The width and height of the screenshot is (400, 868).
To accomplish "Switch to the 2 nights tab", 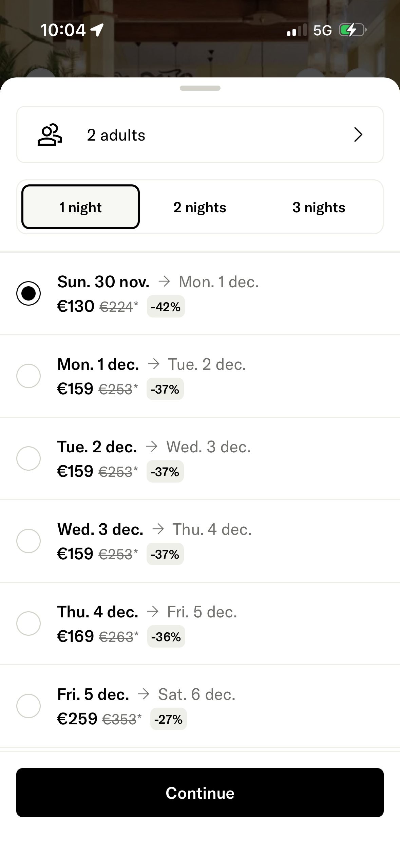I will point(200,207).
